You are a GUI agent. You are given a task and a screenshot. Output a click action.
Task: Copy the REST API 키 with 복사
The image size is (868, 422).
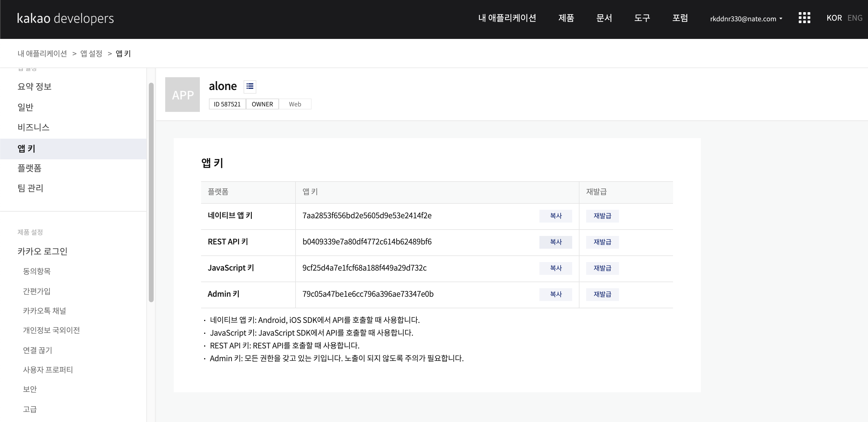click(x=556, y=242)
